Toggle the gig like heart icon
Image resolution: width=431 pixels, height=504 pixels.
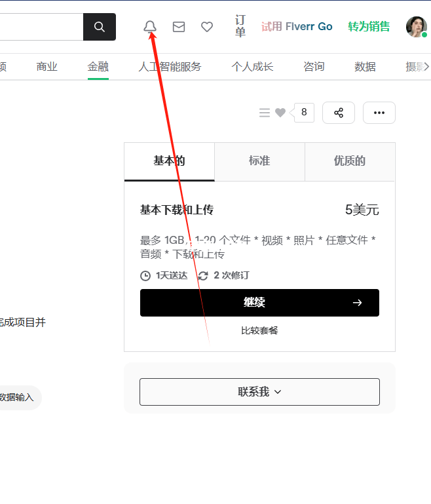280,113
